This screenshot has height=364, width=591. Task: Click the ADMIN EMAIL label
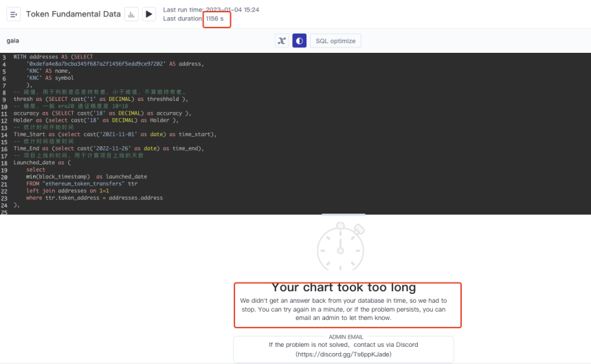click(x=346, y=337)
